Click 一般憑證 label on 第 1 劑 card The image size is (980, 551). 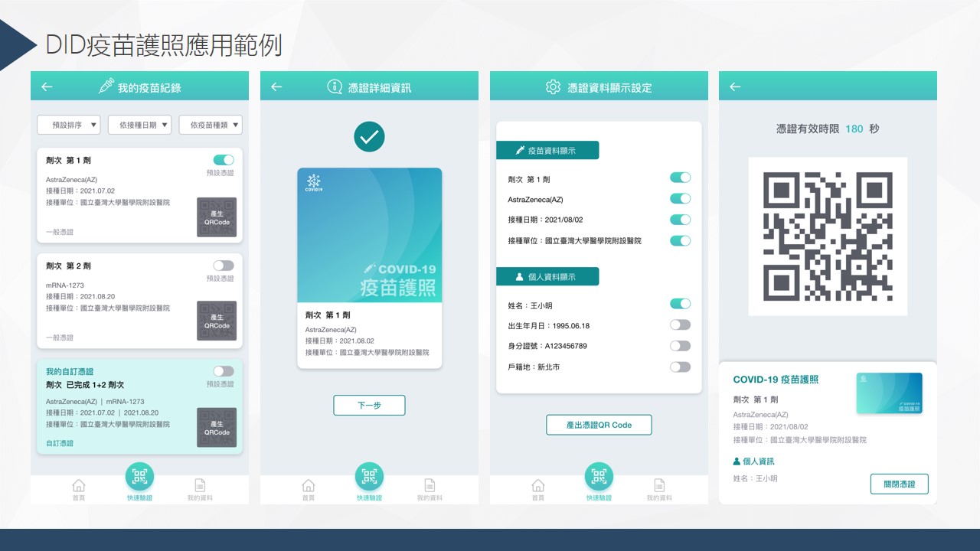pos(60,232)
